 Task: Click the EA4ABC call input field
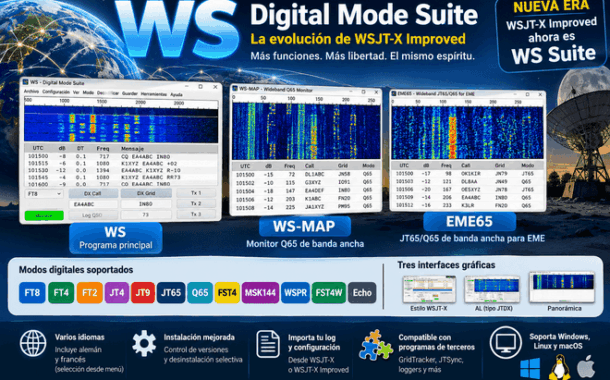point(93,204)
